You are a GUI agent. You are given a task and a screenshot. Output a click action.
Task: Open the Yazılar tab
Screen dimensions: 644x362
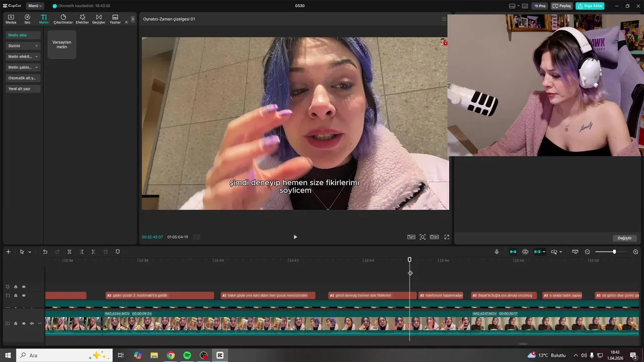[115, 19]
